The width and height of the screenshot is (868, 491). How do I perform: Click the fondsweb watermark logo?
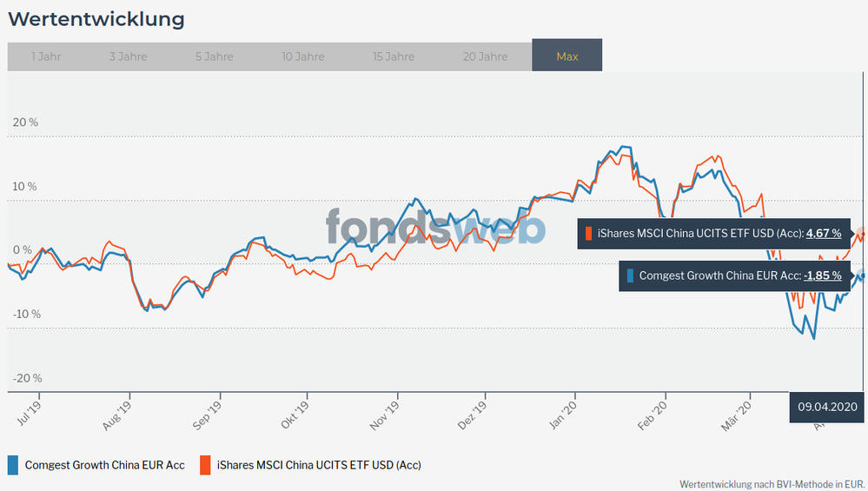[435, 228]
